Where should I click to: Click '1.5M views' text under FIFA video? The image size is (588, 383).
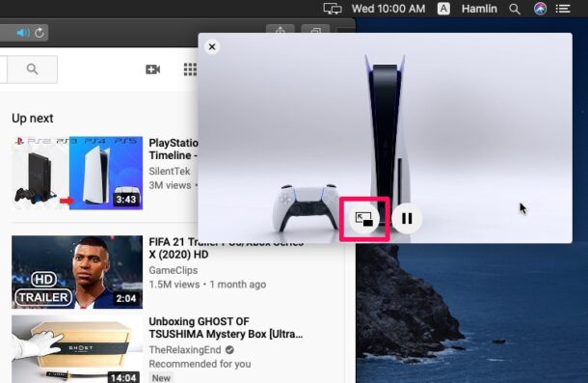[x=174, y=285]
